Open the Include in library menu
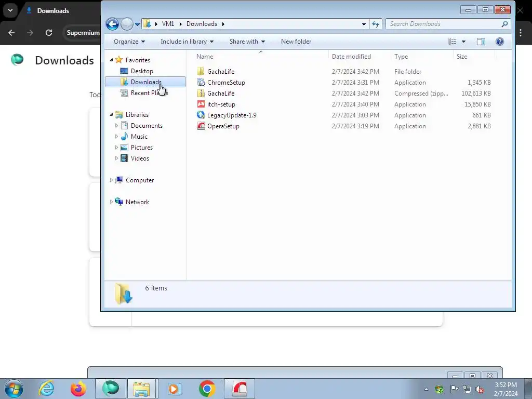 tap(187, 42)
